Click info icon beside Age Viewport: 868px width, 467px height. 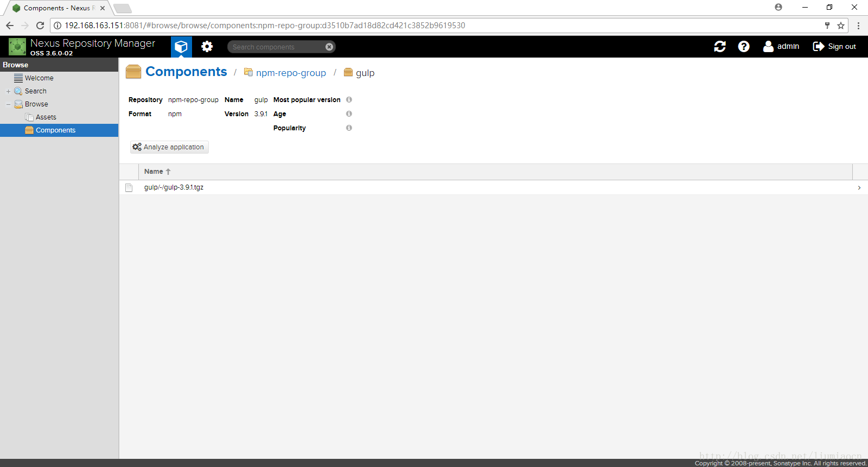tap(349, 113)
